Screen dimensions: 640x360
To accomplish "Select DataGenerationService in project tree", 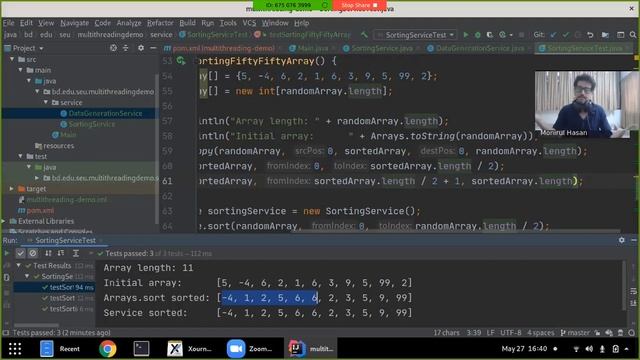I will [x=105, y=113].
